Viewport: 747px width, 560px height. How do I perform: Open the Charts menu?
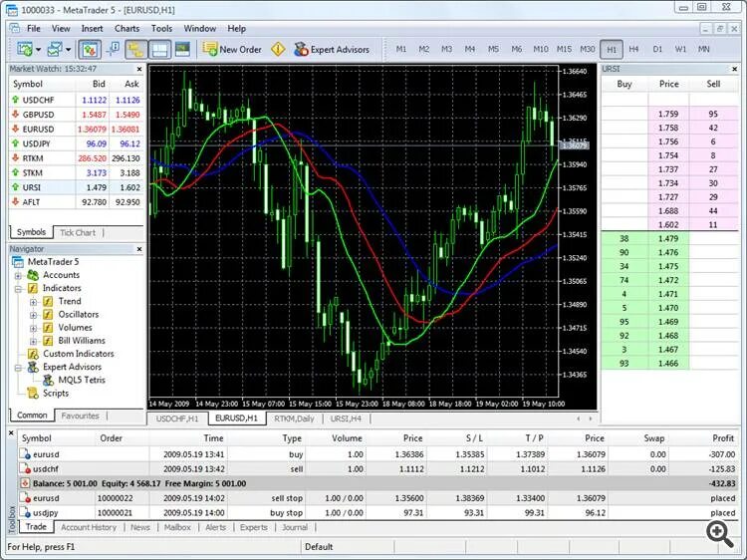click(x=126, y=29)
